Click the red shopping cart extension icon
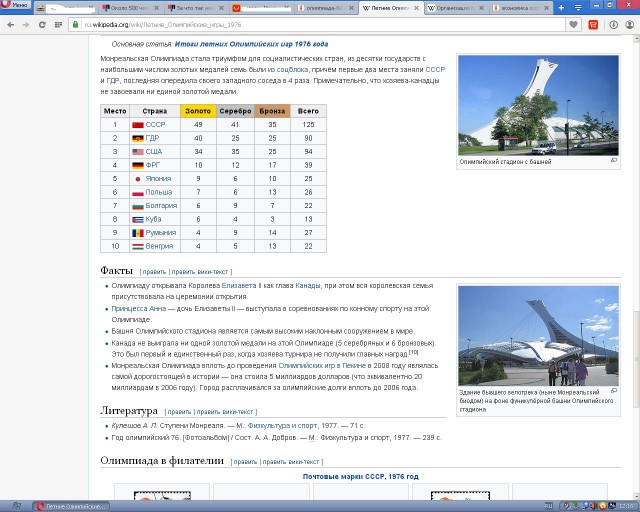The width and height of the screenshot is (640, 512). click(x=593, y=25)
